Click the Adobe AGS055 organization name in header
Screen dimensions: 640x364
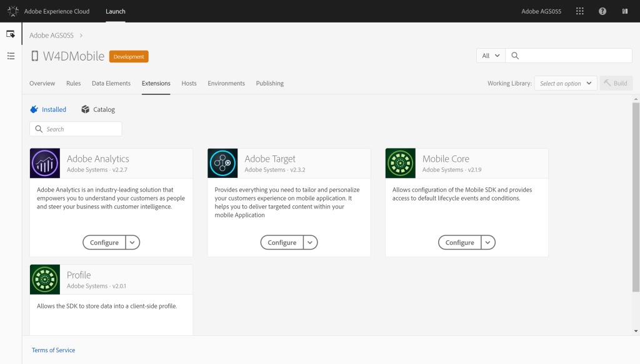pos(541,11)
